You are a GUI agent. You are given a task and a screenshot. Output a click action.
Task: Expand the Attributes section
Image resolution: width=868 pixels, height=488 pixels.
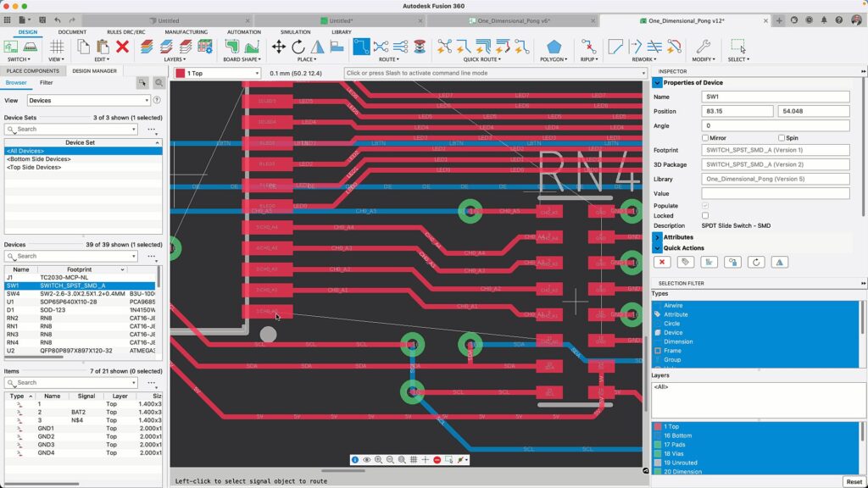click(657, 238)
